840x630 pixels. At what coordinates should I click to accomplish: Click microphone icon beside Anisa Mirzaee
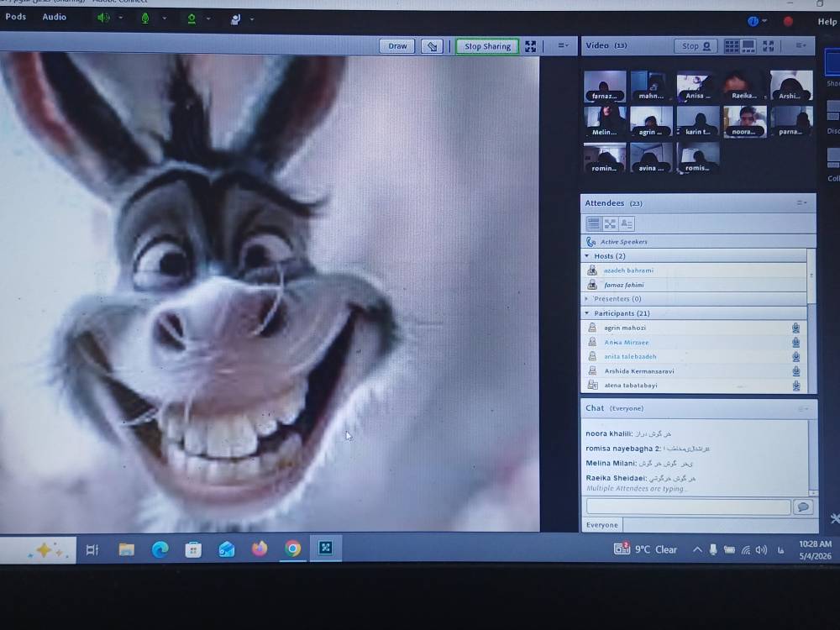tap(795, 342)
